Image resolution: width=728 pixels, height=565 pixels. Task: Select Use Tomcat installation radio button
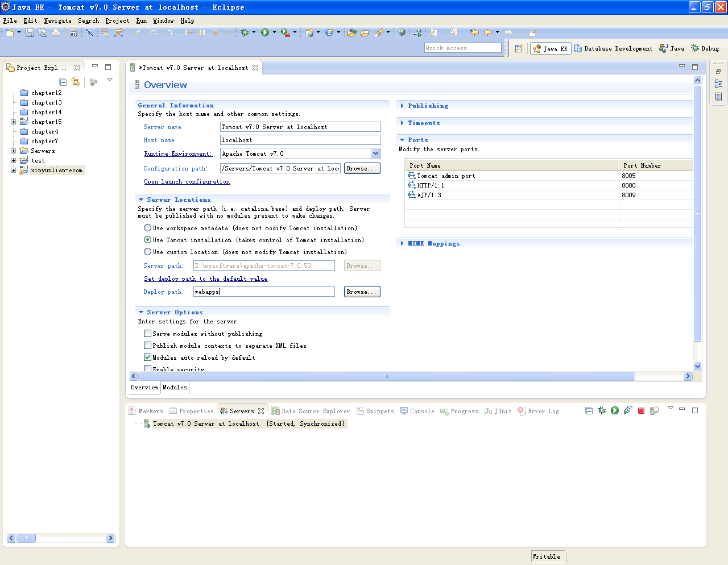click(x=147, y=240)
